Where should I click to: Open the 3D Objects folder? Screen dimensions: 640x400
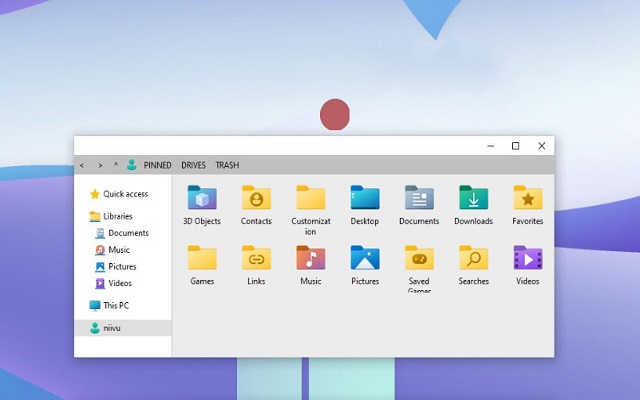[202, 205]
